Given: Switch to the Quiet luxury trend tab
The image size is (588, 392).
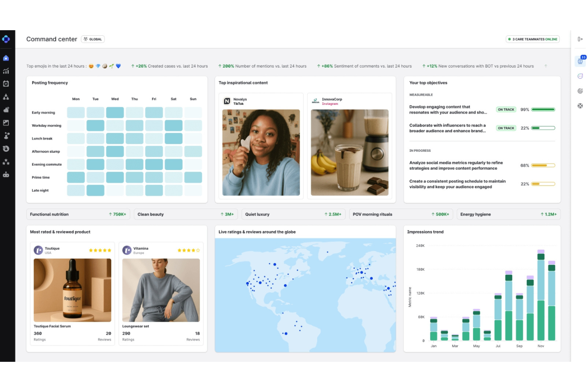Looking at the screenshot, I should tap(293, 214).
